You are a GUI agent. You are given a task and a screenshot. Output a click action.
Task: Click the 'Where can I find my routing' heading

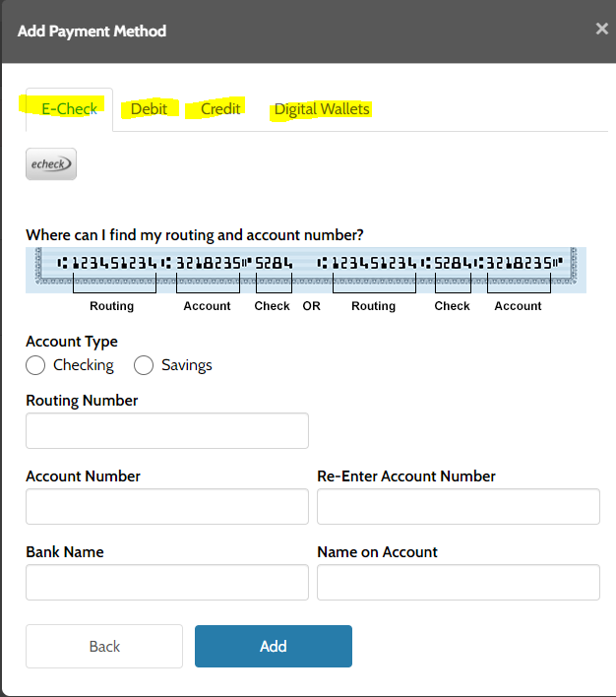pos(195,235)
